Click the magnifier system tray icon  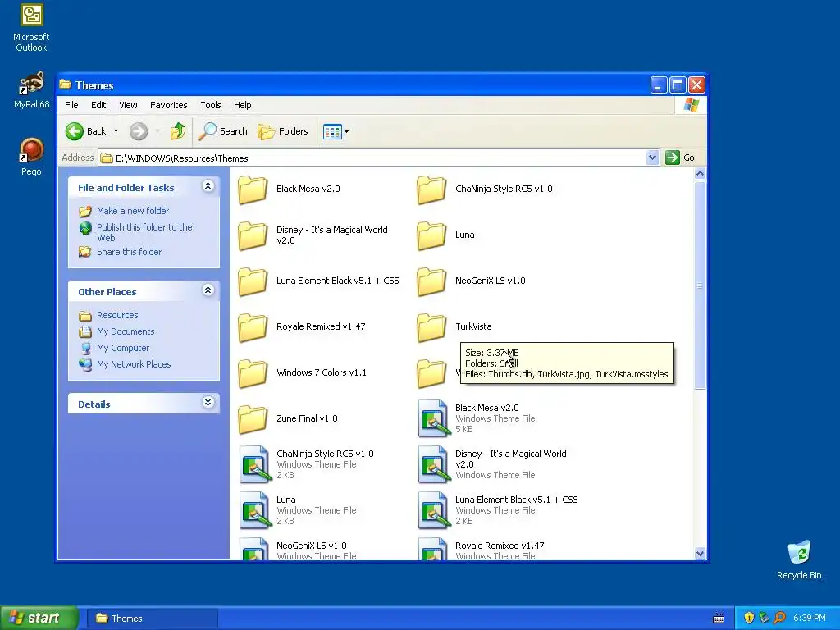[779, 619]
